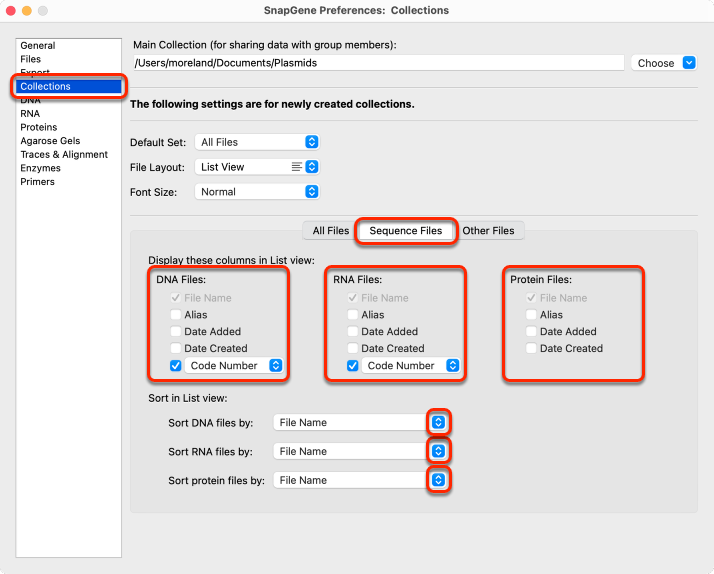Open the Choose button dropdown arrow
The width and height of the screenshot is (714, 574).
click(689, 63)
